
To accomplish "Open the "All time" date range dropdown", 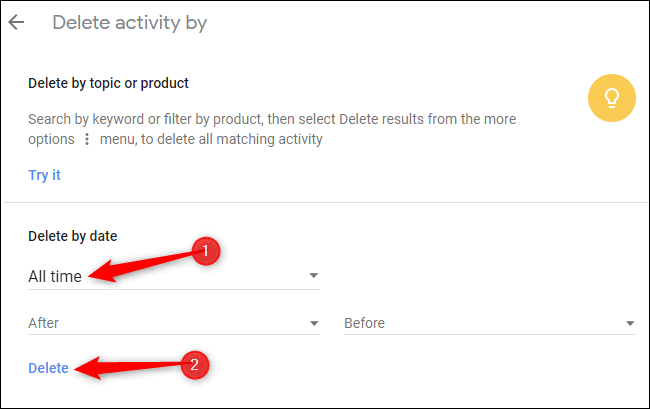I will click(170, 276).
